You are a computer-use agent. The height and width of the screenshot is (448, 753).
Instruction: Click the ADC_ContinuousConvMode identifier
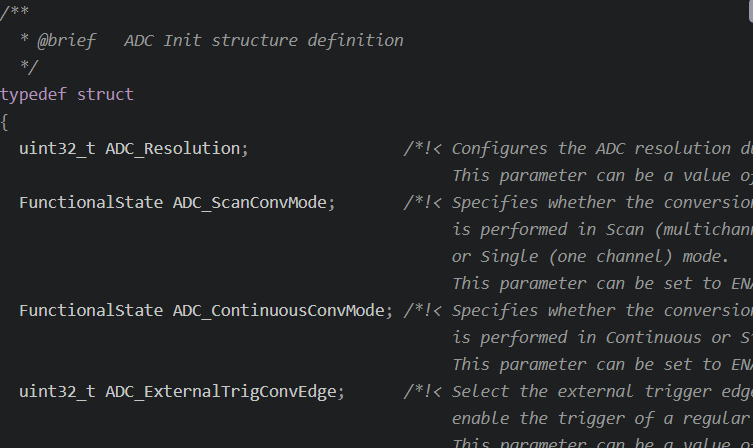[279, 311]
